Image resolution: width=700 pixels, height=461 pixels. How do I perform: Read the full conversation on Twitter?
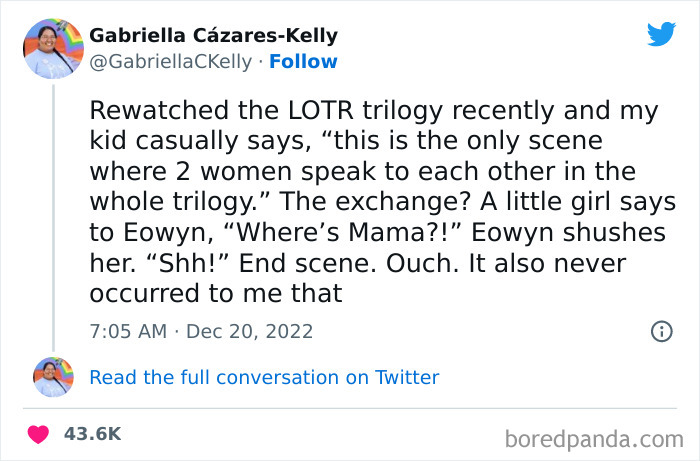pyautogui.click(x=264, y=377)
